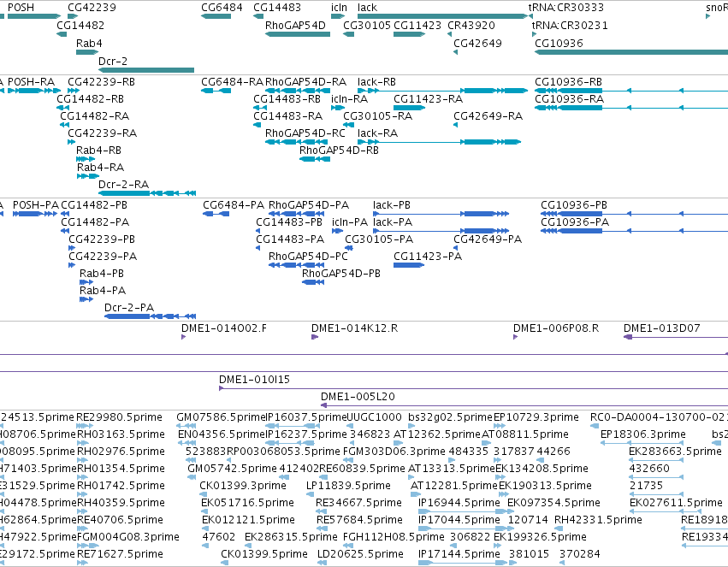The height and width of the screenshot is (567, 728).
Task: Click the Dcr-2 gene bar
Action: coord(146,70)
